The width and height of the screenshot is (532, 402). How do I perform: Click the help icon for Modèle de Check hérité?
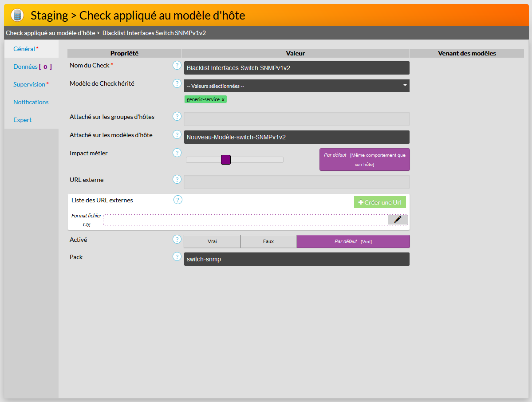(x=177, y=84)
